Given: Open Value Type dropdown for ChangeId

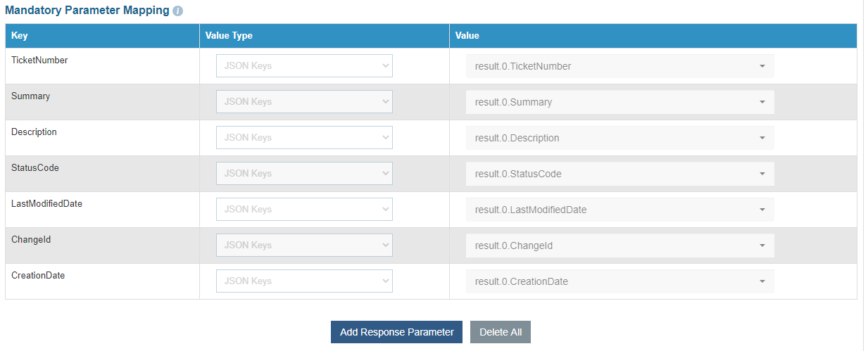Looking at the screenshot, I should [304, 245].
